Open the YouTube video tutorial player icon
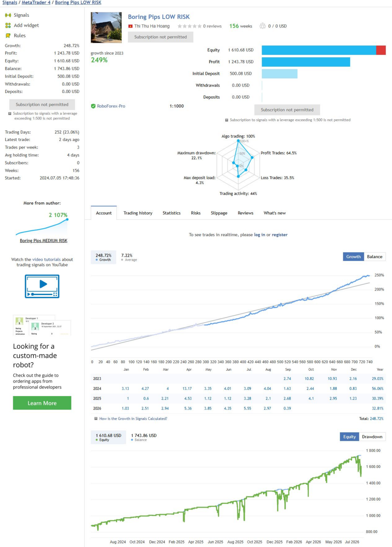 pos(42,286)
